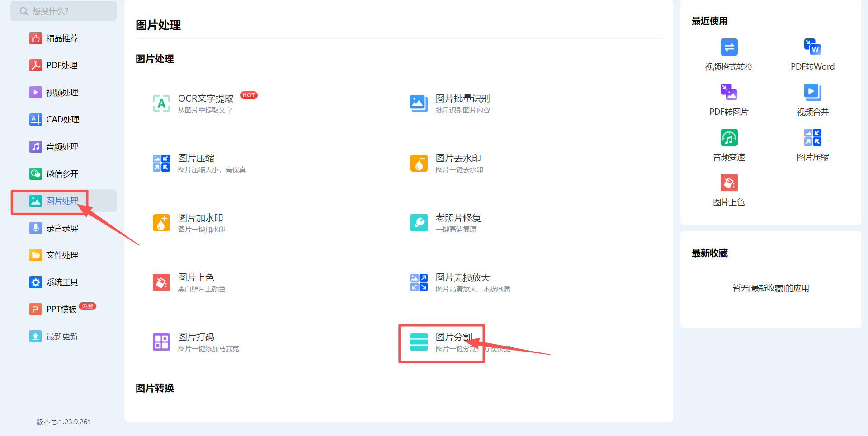Viewport: 868px width, 436px height.
Task: Open the 图片批量识别 tool
Action: tap(450, 103)
